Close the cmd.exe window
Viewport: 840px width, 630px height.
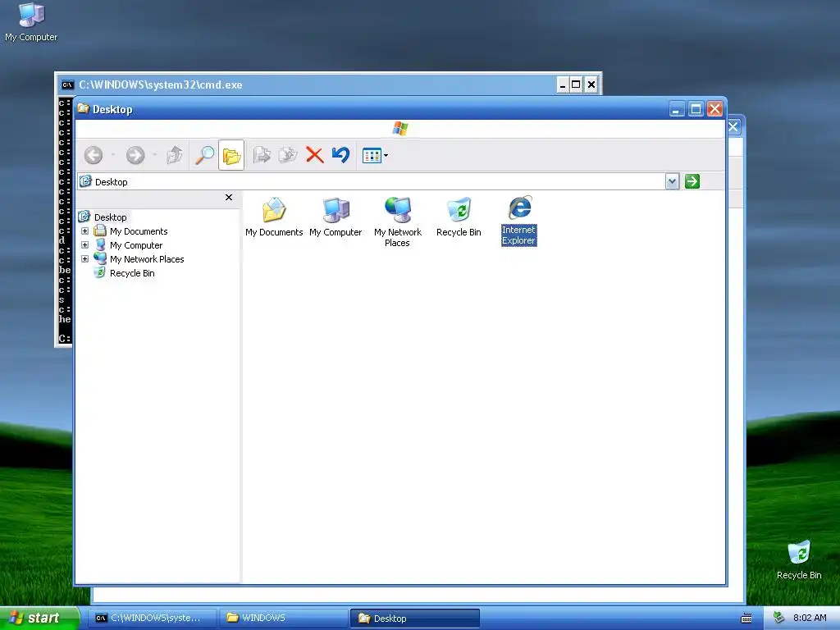591,84
